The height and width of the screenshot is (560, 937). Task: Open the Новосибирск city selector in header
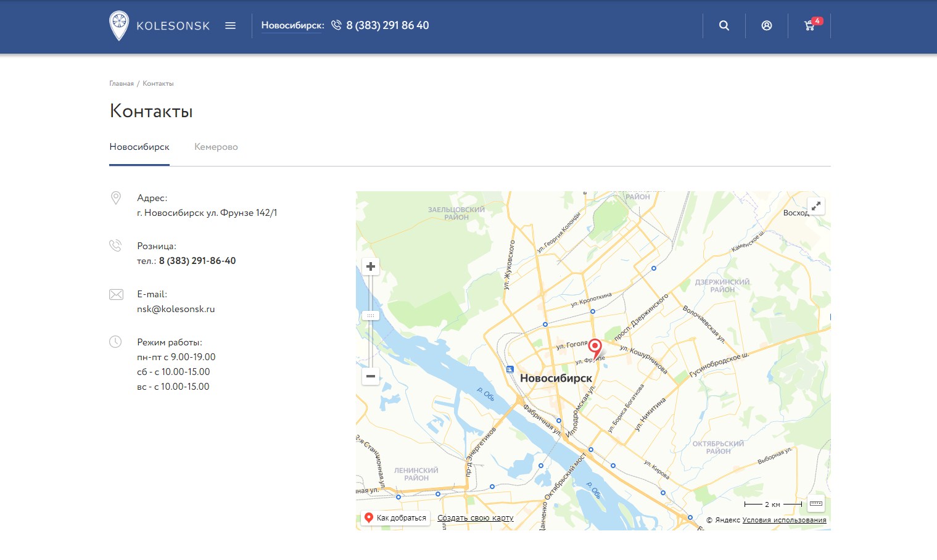tap(292, 26)
